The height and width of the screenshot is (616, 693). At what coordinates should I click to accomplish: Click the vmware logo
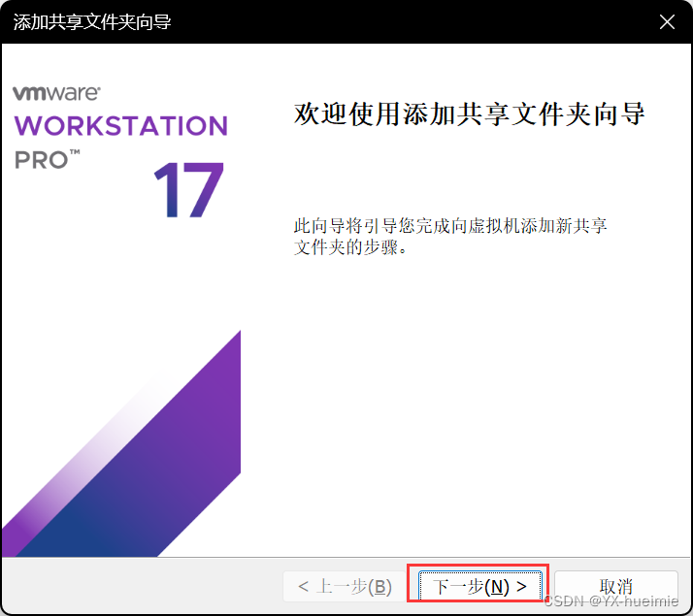56,93
